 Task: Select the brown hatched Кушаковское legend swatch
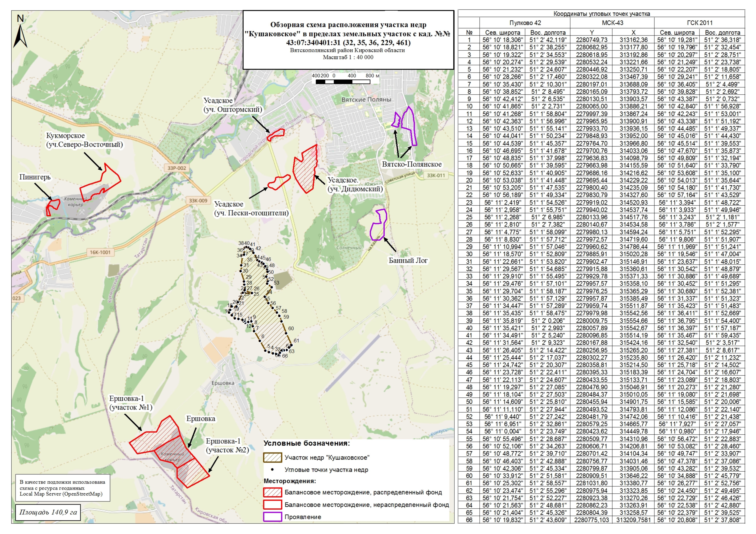tap(272, 457)
